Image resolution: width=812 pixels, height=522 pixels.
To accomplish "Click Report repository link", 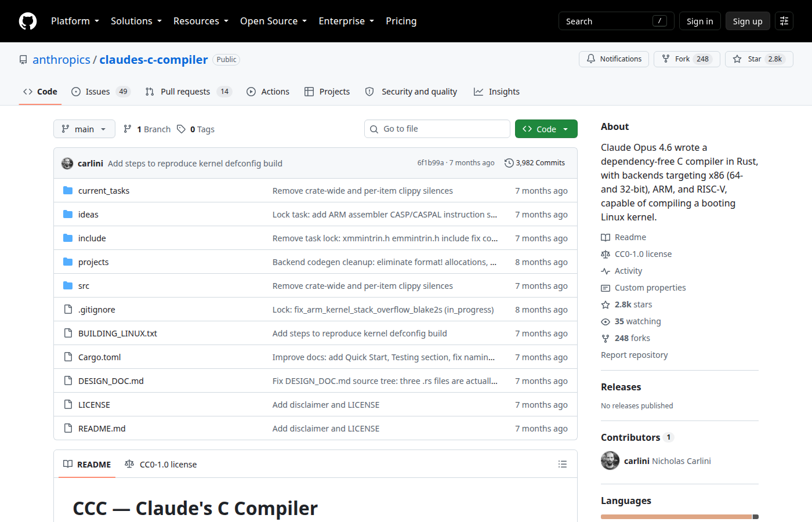I will 635,355.
